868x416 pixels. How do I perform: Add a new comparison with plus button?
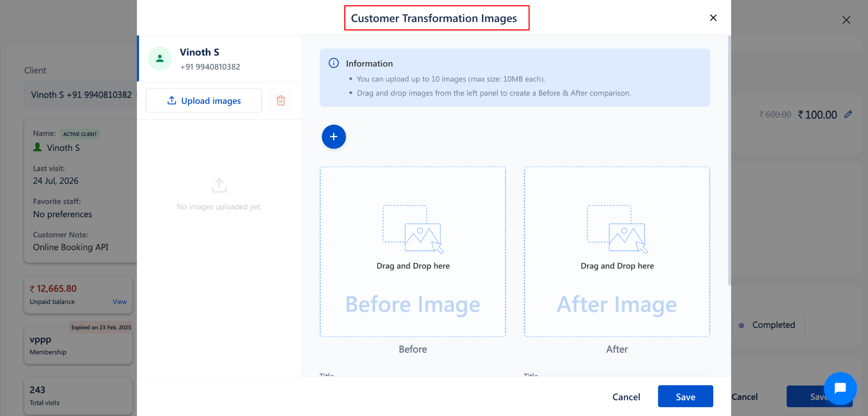[x=334, y=137]
